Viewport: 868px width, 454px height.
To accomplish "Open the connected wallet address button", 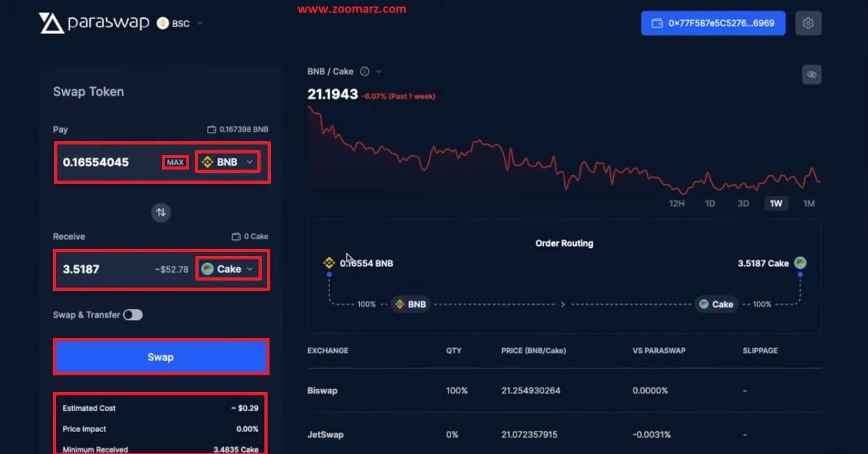I will click(713, 23).
